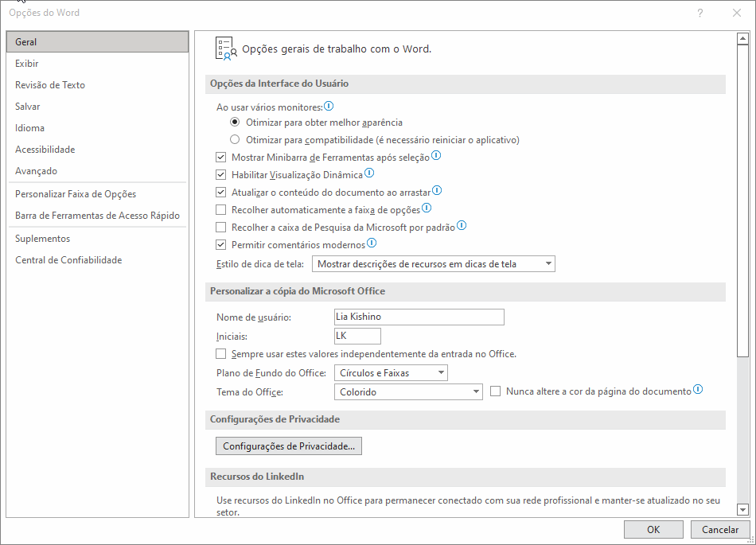Open the 'Tema do Office' combo box
756x545 pixels.
pos(408,391)
